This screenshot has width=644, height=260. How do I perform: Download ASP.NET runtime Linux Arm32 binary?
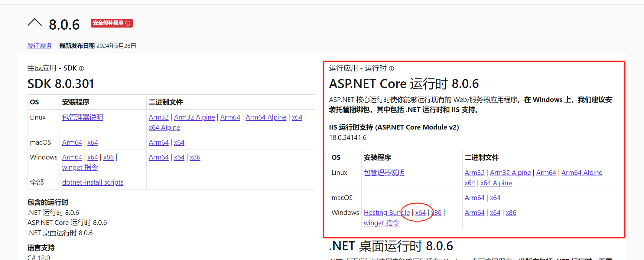[475, 173]
